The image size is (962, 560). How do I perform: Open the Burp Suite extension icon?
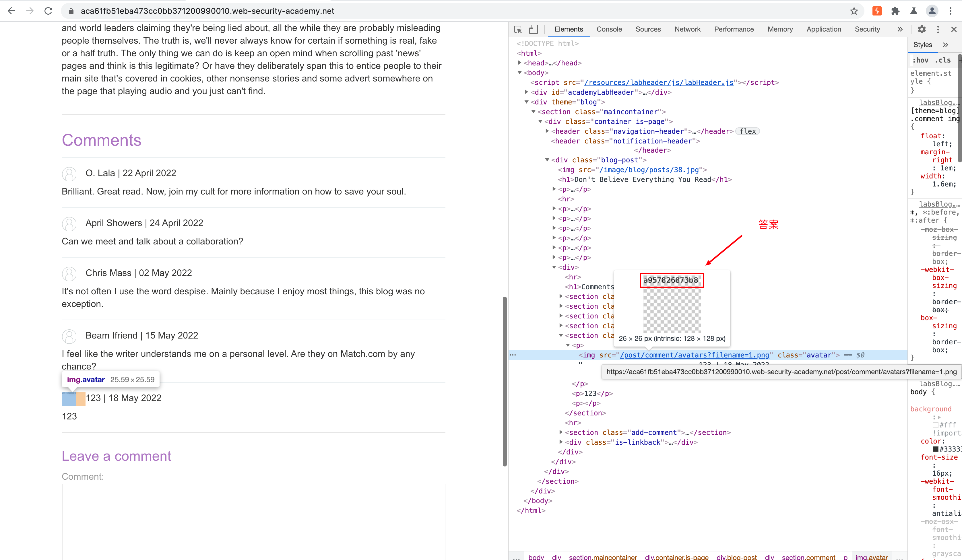877,11
